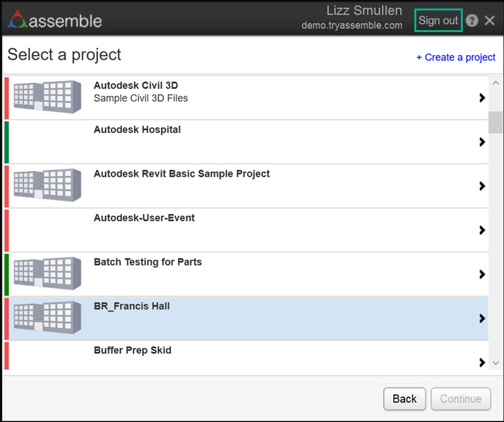
Task: Click Autodesk Revit Basic Sample Project building icon
Action: point(48,186)
